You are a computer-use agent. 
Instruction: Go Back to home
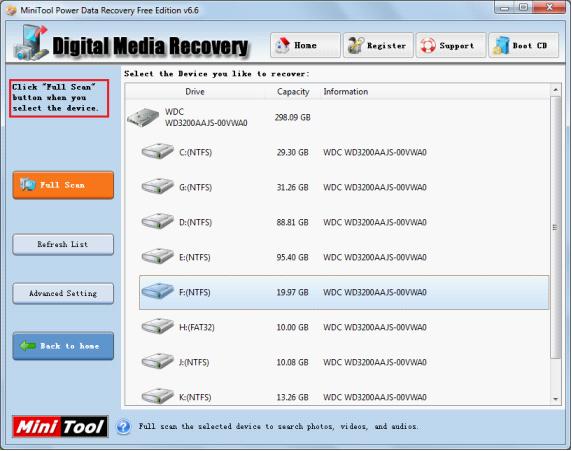pos(63,346)
